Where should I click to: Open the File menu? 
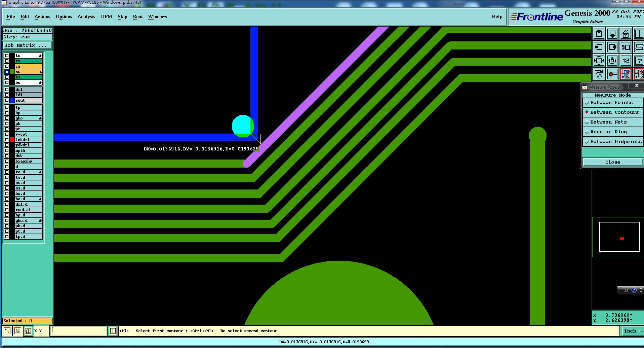pos(11,16)
